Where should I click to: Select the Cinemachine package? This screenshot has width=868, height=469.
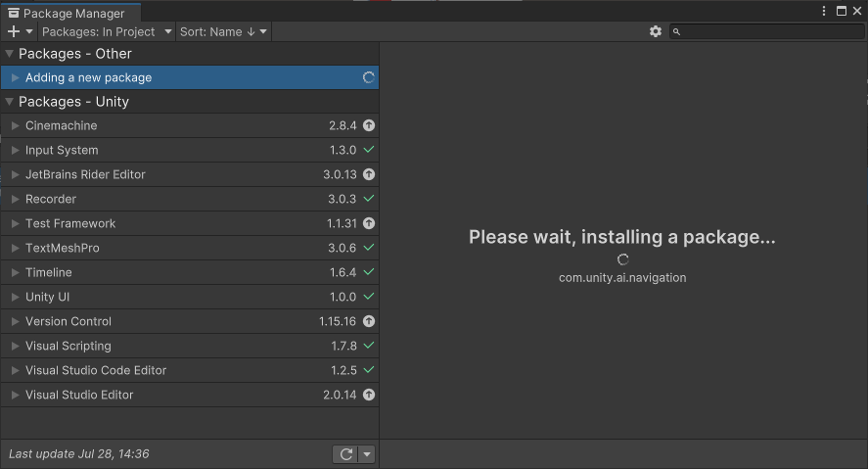click(190, 125)
